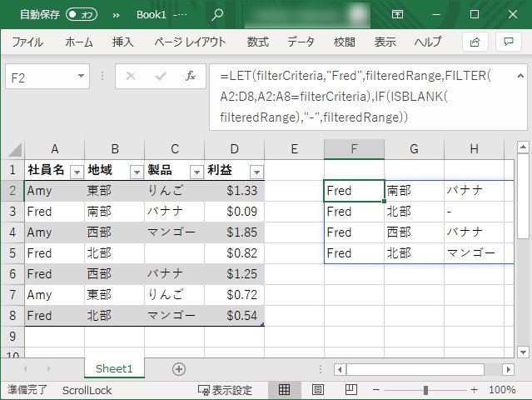Image resolution: width=532 pixels, height=400 pixels.
Task: Open the ページレイアウト tab
Action: click(190, 42)
